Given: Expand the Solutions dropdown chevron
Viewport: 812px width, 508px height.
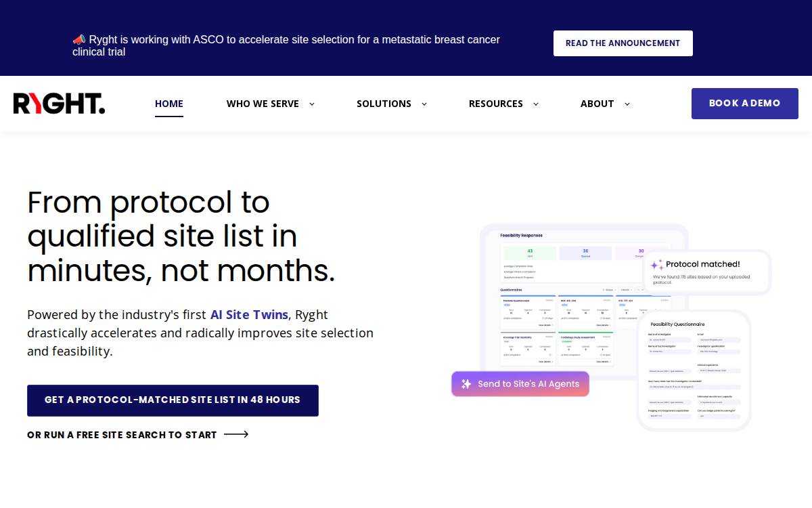Looking at the screenshot, I should pos(424,104).
